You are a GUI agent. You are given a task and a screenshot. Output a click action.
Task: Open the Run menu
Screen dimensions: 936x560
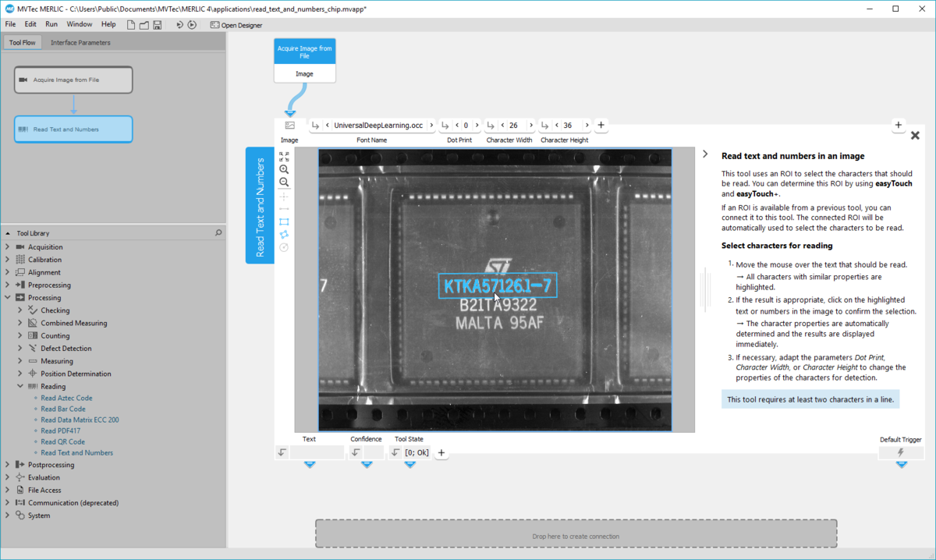tap(51, 24)
